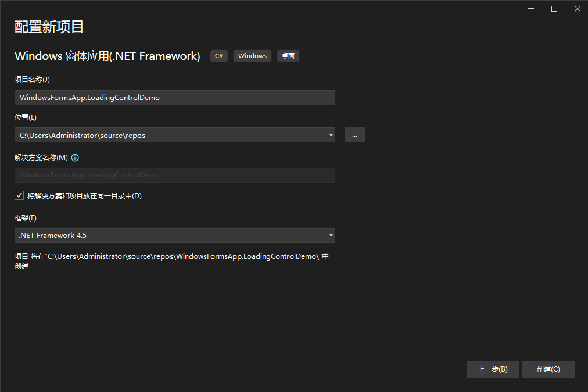This screenshot has width=588, height=392.
Task: Click the 框架(F) label
Action: [x=26, y=218]
